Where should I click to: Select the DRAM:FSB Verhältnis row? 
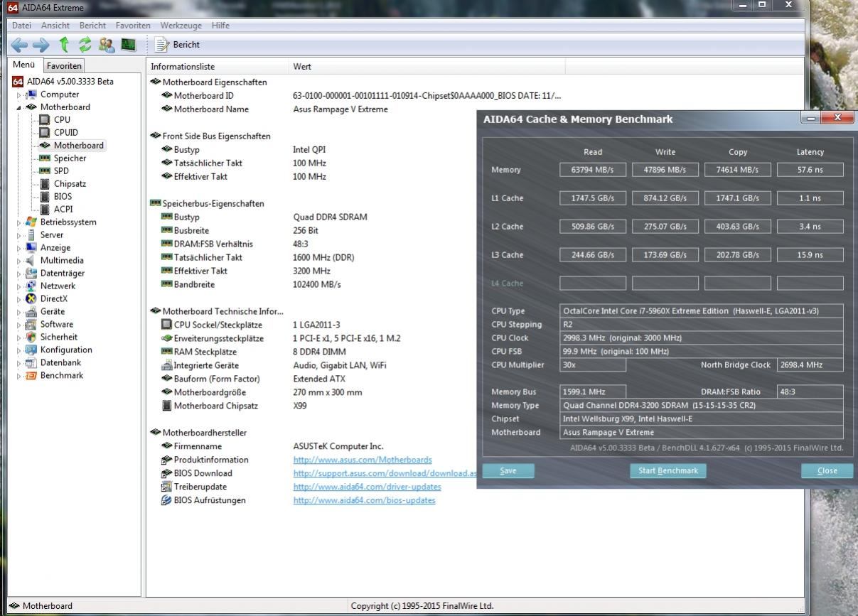(x=312, y=244)
